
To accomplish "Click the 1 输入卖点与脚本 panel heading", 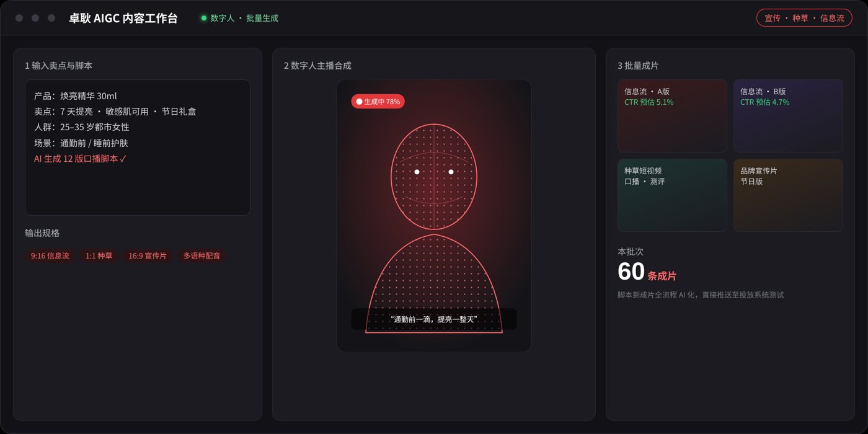I will [59, 66].
